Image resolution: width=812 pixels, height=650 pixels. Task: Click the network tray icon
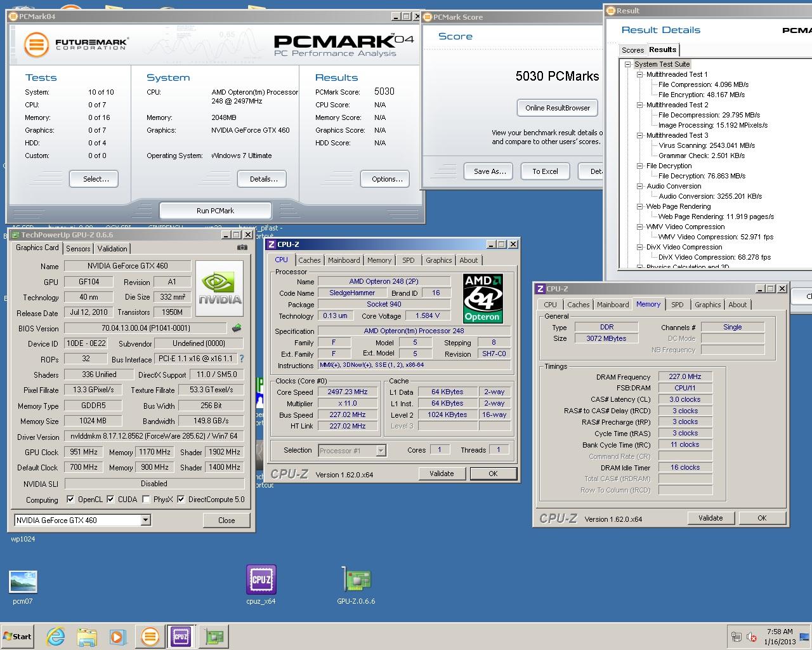(737, 637)
